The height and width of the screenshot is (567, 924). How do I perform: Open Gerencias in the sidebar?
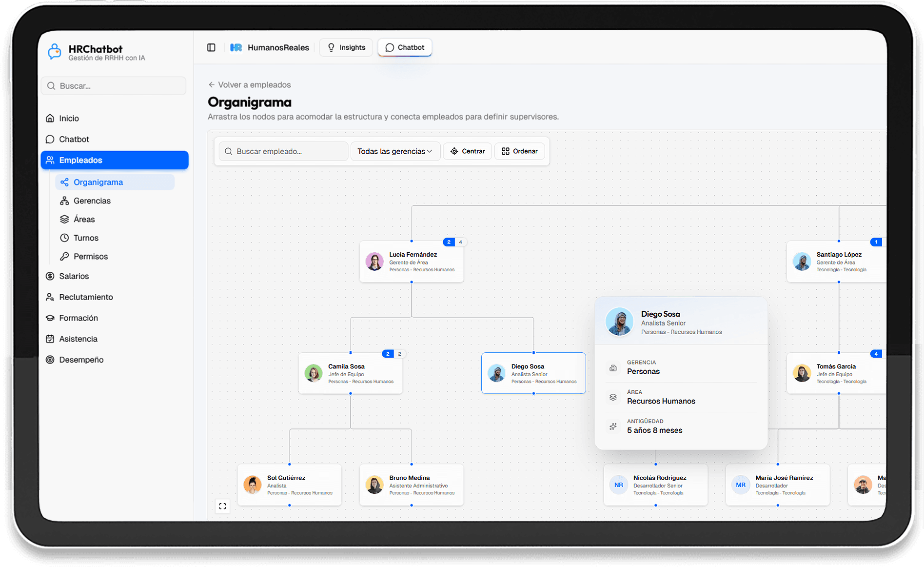point(92,201)
